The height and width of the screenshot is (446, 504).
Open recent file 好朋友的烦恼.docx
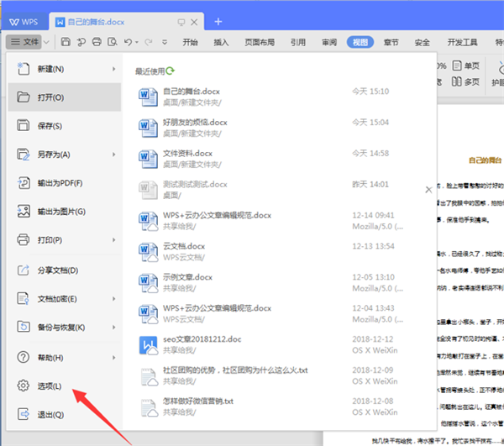195,122
